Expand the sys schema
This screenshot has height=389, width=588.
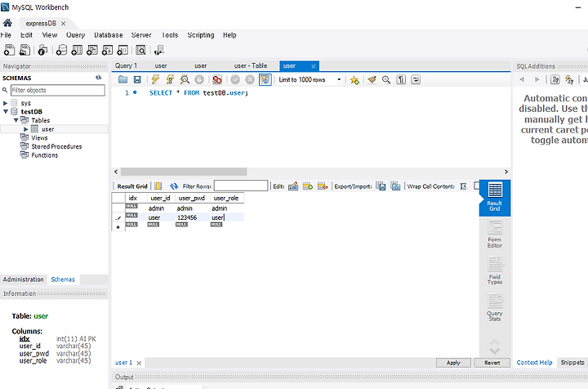point(5,103)
